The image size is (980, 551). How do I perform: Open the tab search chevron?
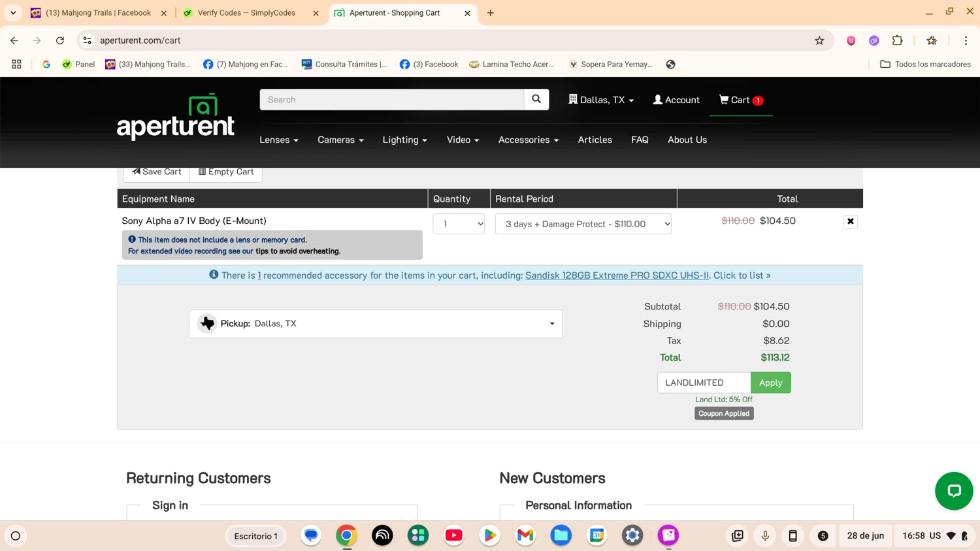(13, 13)
